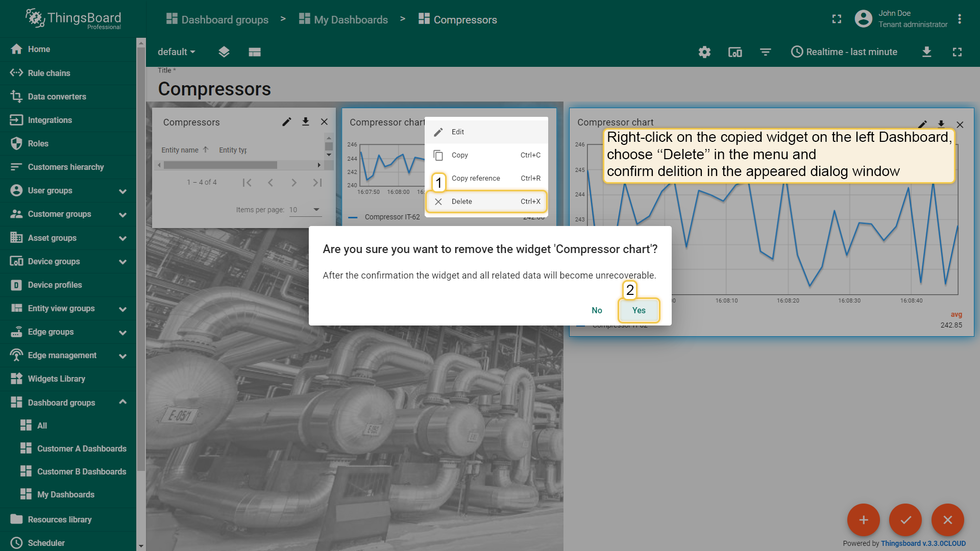The width and height of the screenshot is (980, 551).
Task: Export dashboard with the download icon
Action: pos(927,52)
